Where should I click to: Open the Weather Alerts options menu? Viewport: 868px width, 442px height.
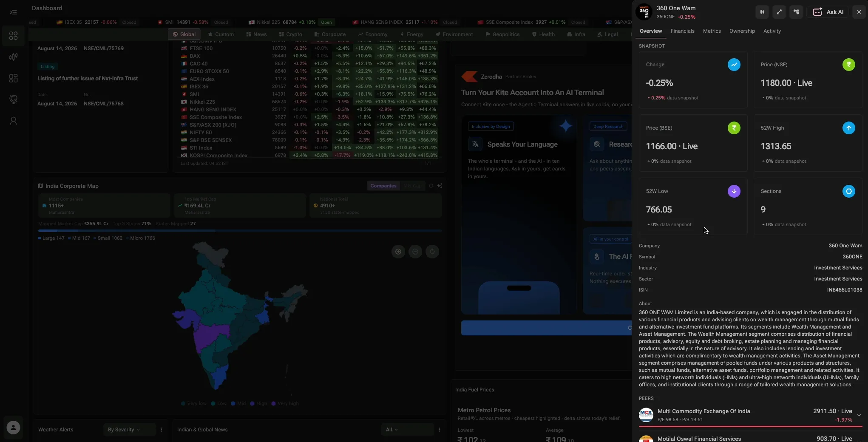click(162, 430)
